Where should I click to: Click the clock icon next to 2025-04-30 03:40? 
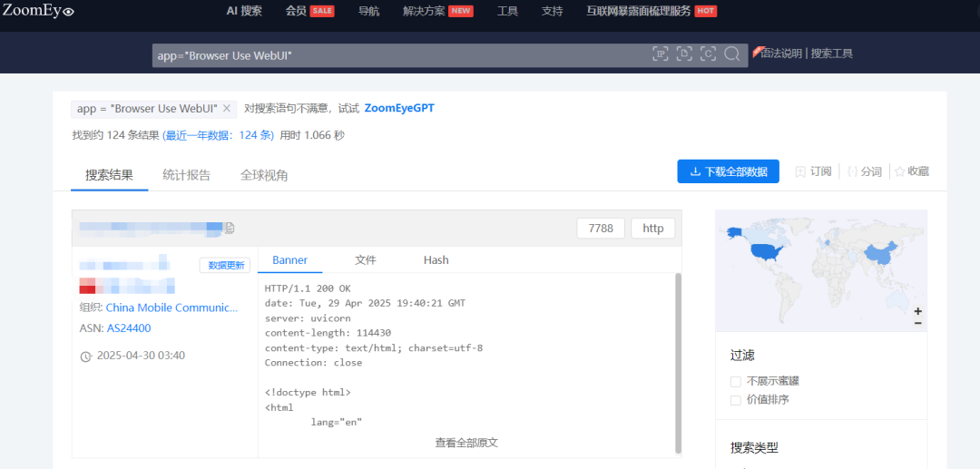pos(86,357)
